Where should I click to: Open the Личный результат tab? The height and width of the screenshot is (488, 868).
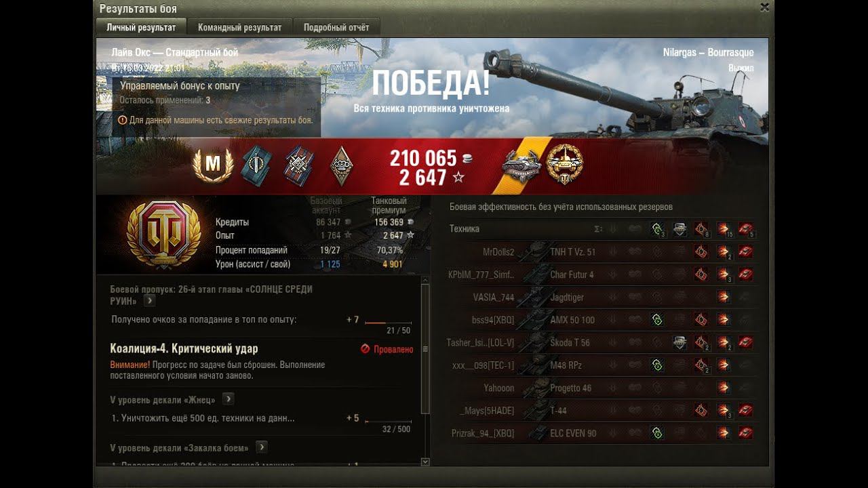[x=141, y=27]
